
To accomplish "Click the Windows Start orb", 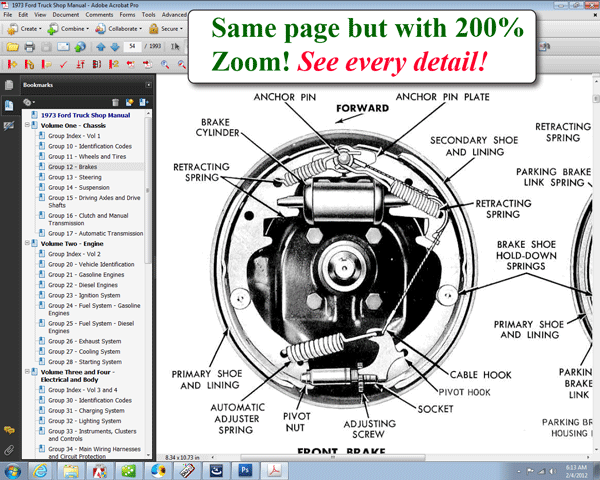I will click(x=12, y=471).
